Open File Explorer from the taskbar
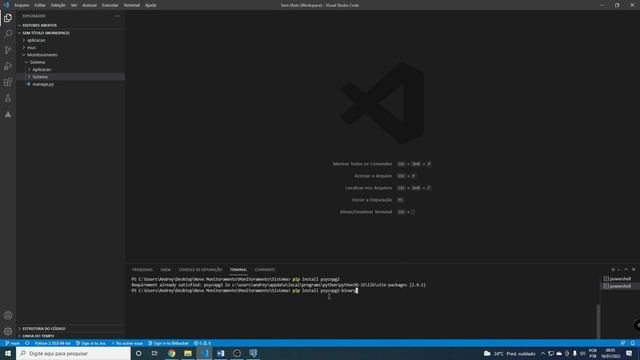640x360 pixels. [x=188, y=353]
